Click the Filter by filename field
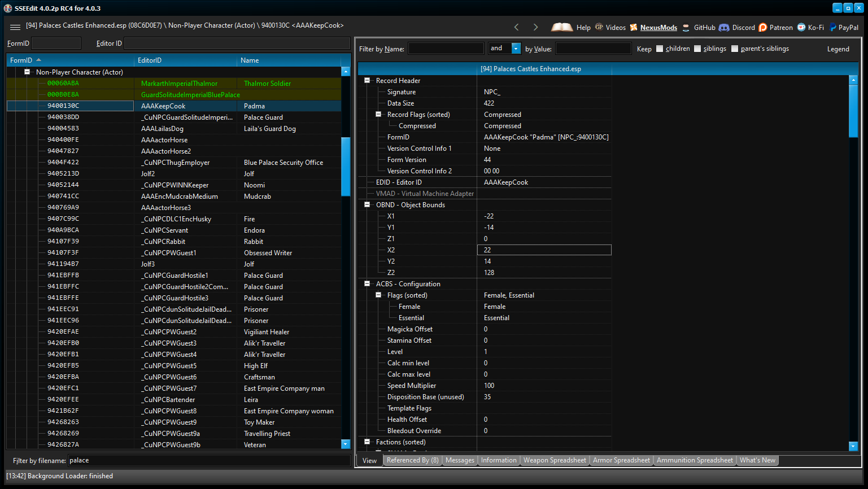868x489 pixels. (x=209, y=461)
